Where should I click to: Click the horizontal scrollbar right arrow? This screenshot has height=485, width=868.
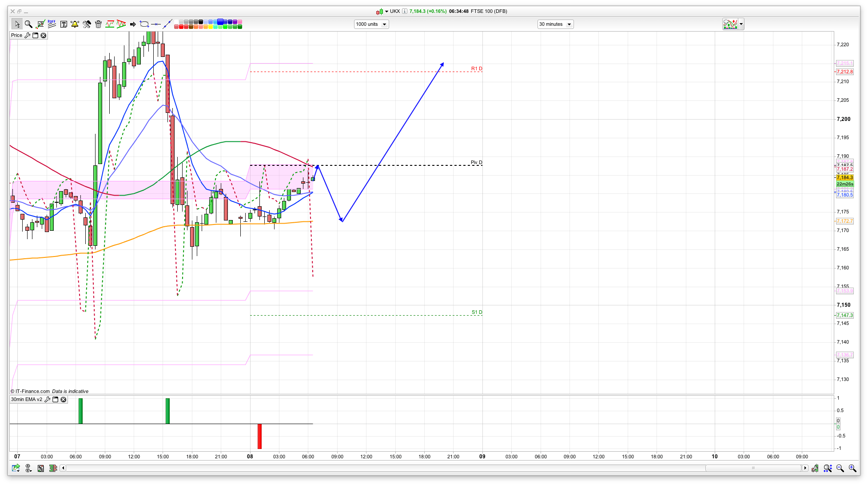pos(805,468)
